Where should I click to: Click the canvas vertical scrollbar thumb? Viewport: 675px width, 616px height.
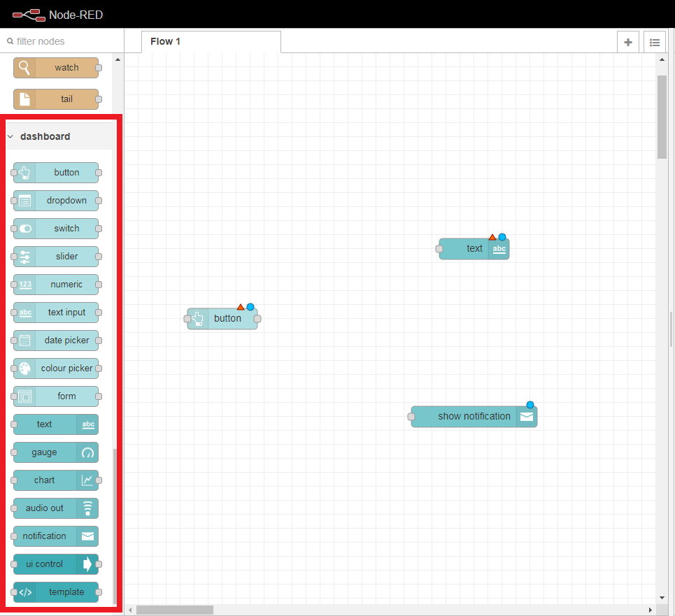pos(662,117)
